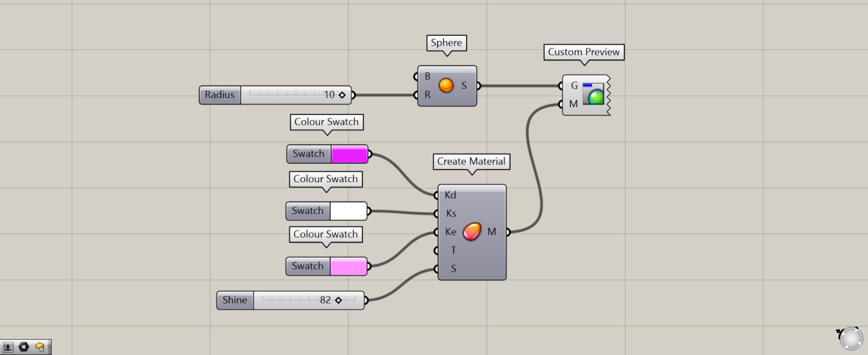Click the light pink colour swatch
This screenshot has width=868, height=355.
click(348, 266)
